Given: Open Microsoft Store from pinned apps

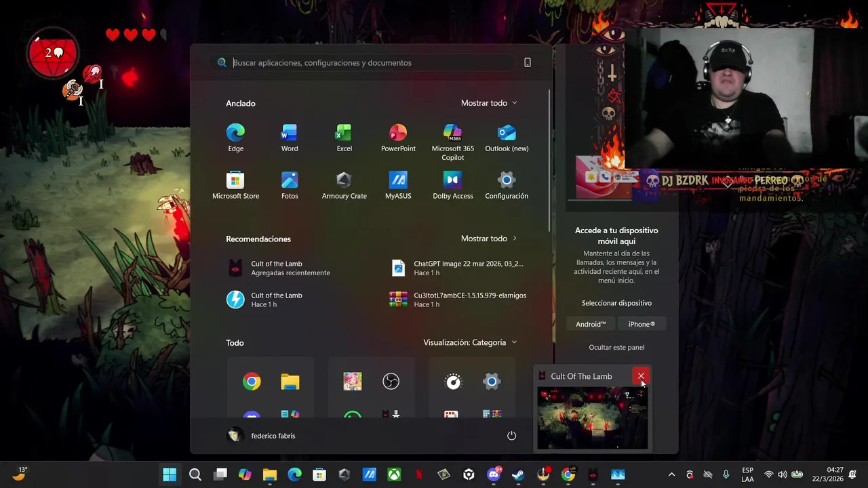Looking at the screenshot, I should 235,186.
